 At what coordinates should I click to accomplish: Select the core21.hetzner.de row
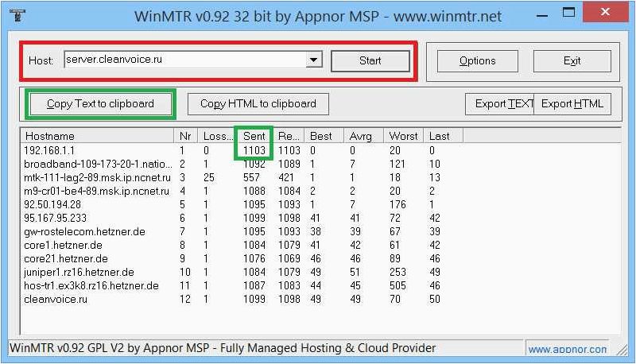point(243,258)
